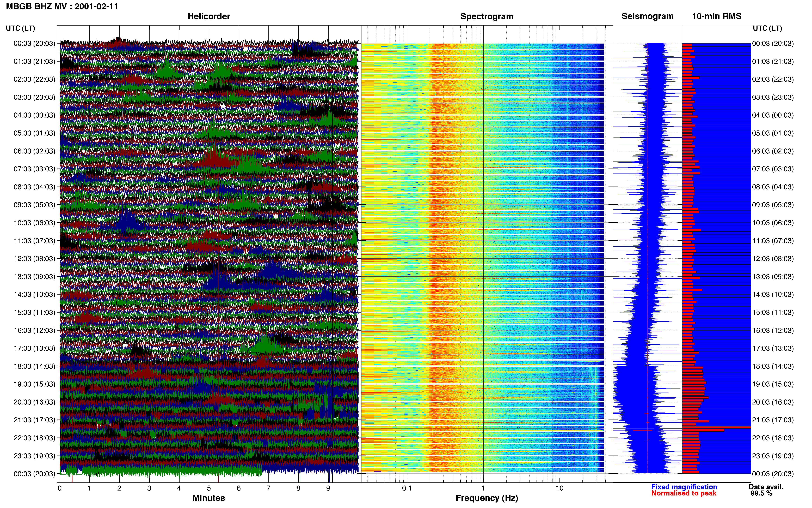Click right-side time label '07:03 (03:03)'
The width and height of the screenshot is (812, 508).
[773, 169]
